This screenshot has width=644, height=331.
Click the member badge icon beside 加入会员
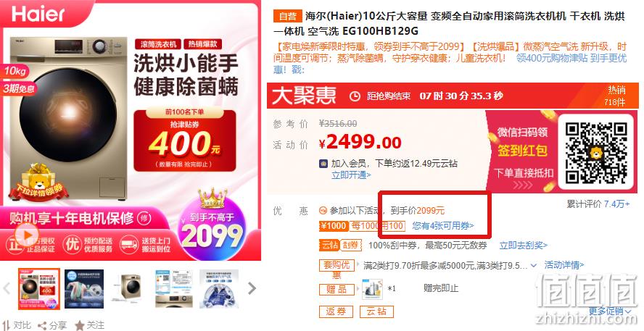pos(323,164)
